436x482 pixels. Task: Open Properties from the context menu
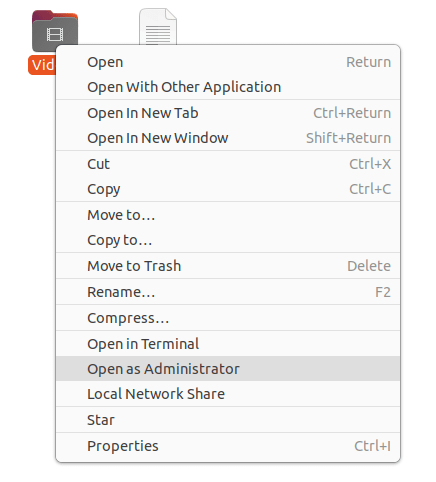click(228, 446)
